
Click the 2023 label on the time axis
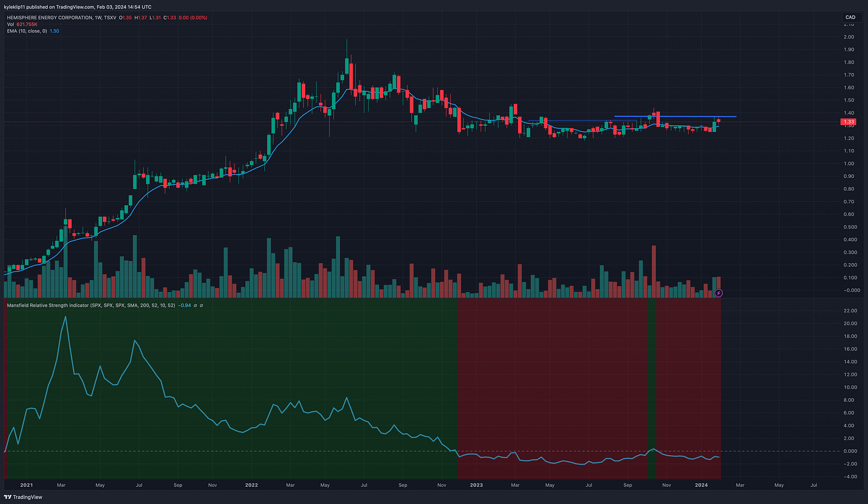(476, 485)
